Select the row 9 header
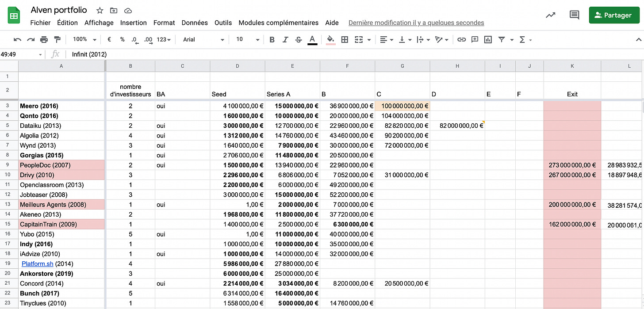This screenshot has height=309, width=644. point(8,165)
